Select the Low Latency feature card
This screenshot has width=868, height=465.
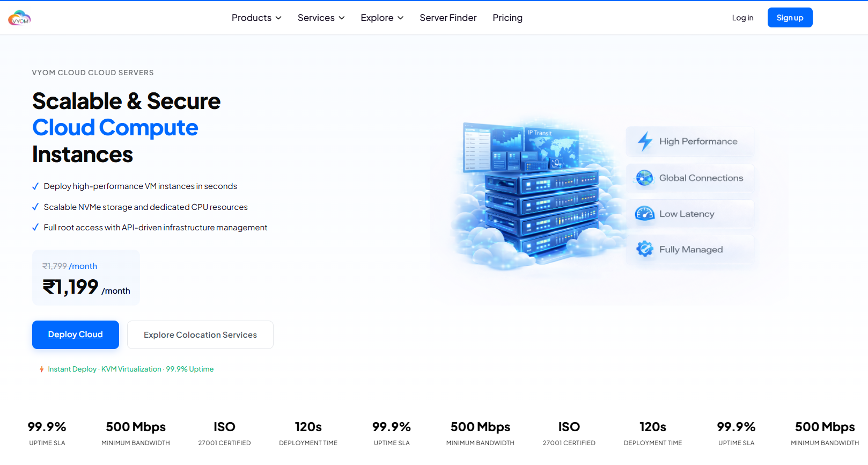(690, 214)
